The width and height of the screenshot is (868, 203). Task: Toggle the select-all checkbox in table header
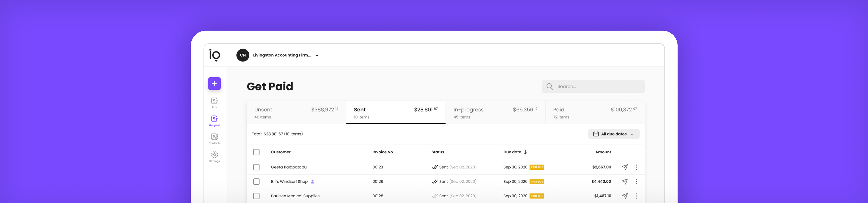click(x=256, y=152)
